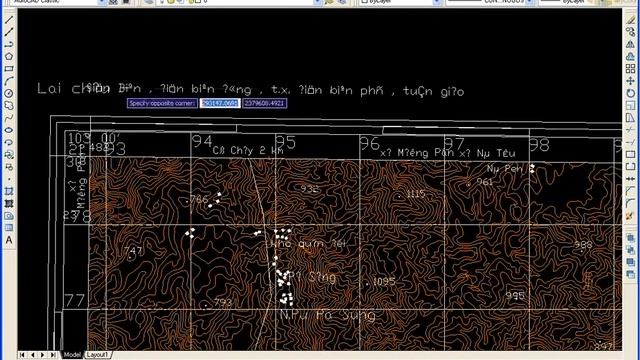Open the ByLayer color dropdown arrow
Viewport: 640px width, 360px height.
pyautogui.click(x=437, y=2)
